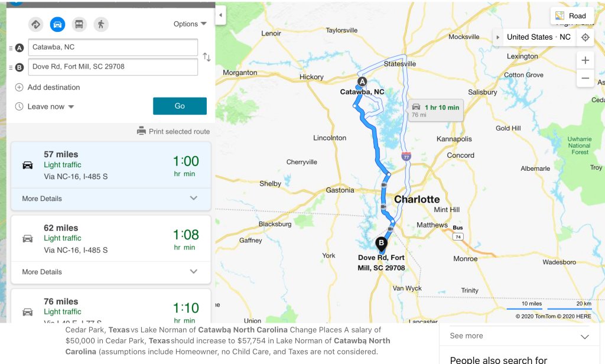Click the locate me target icon
Viewport: 605px width, 364px height.
pos(585,37)
